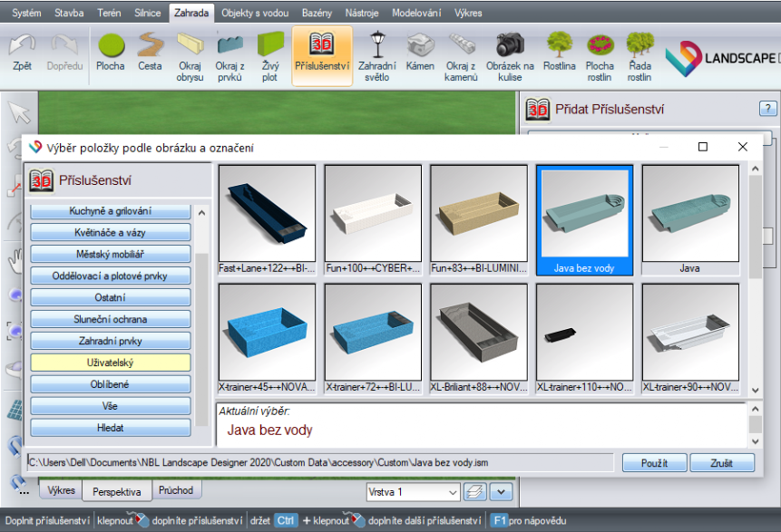Screen dimensions: 781x532
Task: Select the Plocha area tool
Action: point(111,53)
